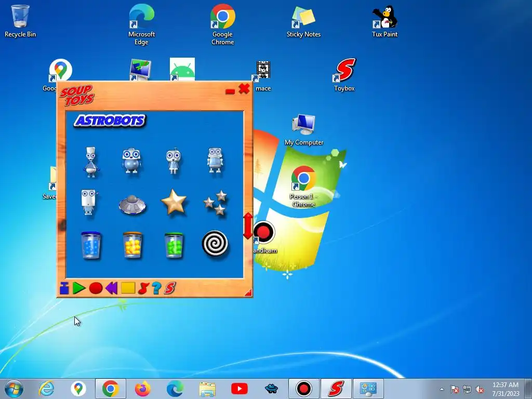Screen dimensions: 532x399
Task: Open the network tray icon
Action: 467,389
